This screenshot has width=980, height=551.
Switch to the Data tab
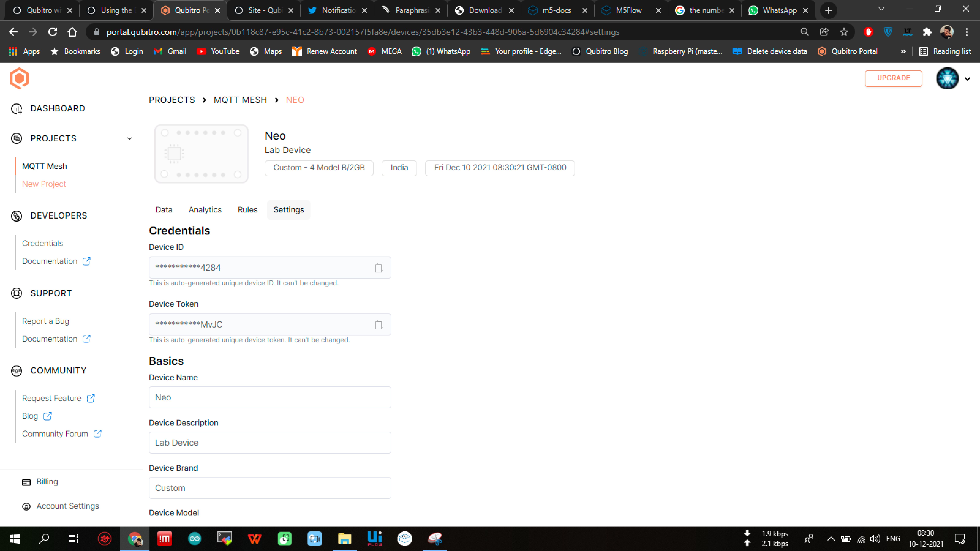(164, 210)
